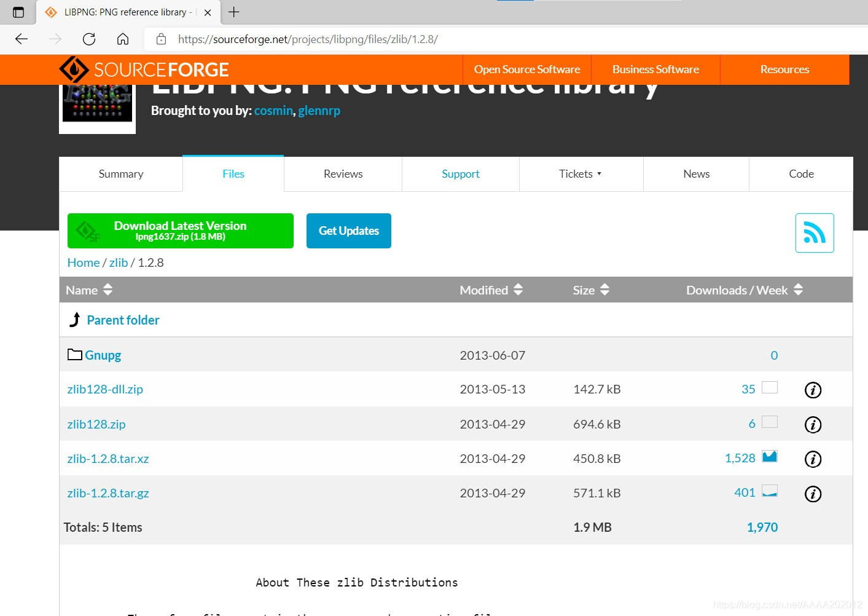The width and height of the screenshot is (868, 616).
Task: Open Open Source Software menu
Action: click(527, 69)
